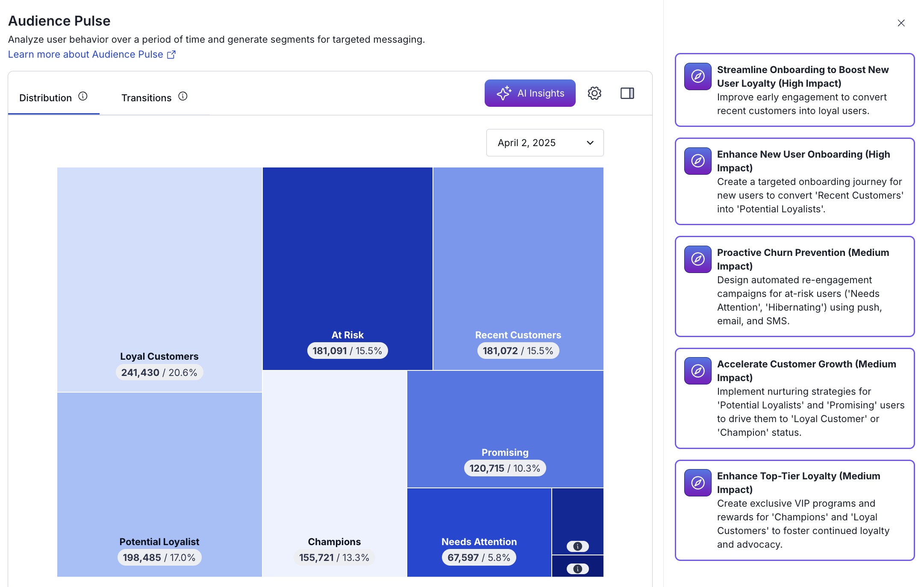Click the AI Insights button
The width and height of the screenshot is (924, 587).
530,93
